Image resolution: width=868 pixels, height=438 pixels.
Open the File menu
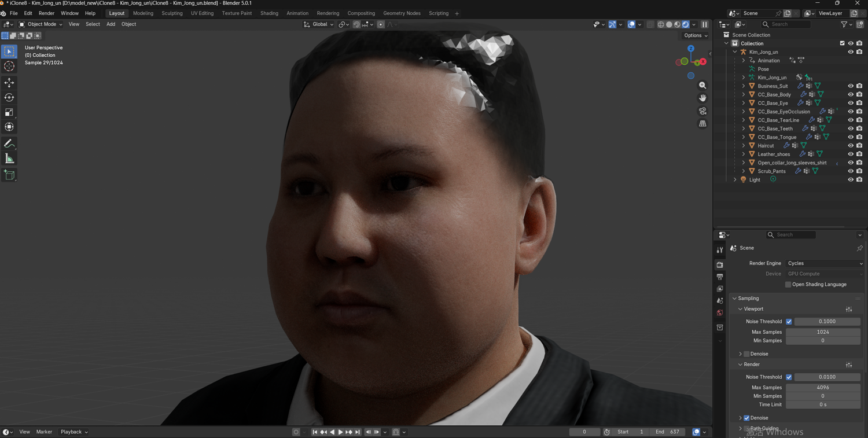coord(14,13)
